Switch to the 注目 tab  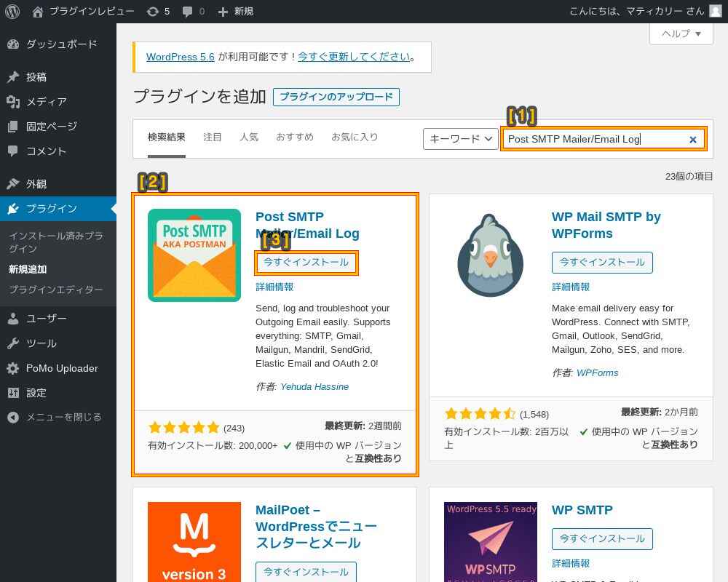212,137
